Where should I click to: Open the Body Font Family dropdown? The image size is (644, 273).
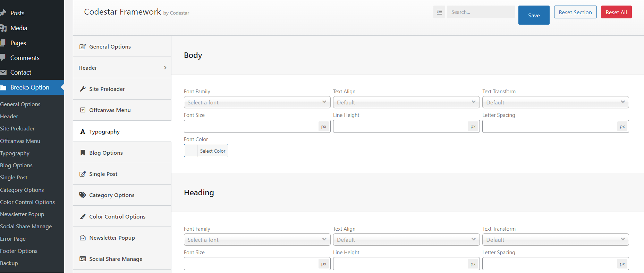click(257, 102)
